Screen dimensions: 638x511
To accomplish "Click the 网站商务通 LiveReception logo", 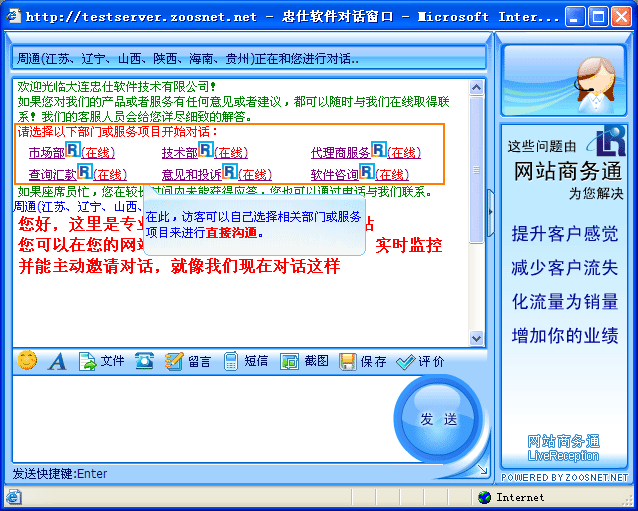I will pyautogui.click(x=564, y=447).
